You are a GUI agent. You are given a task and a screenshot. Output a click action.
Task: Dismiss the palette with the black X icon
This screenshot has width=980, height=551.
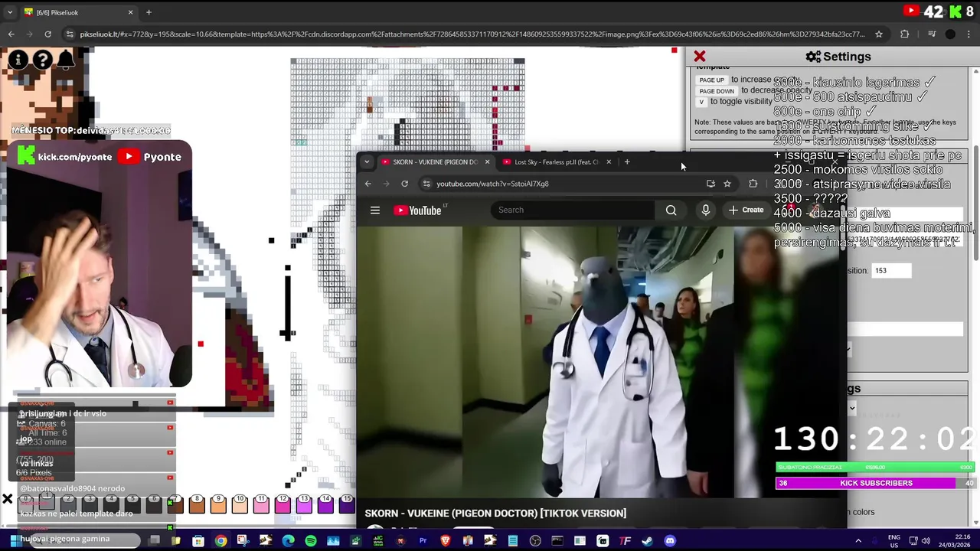click(7, 500)
